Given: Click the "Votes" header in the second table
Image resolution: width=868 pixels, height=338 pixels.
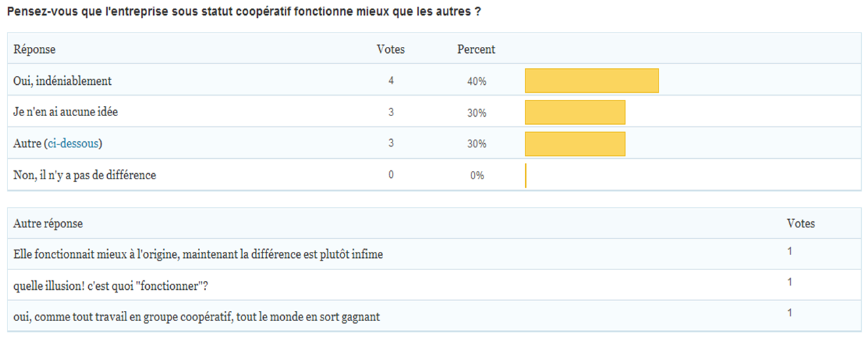Looking at the screenshot, I should click(800, 223).
